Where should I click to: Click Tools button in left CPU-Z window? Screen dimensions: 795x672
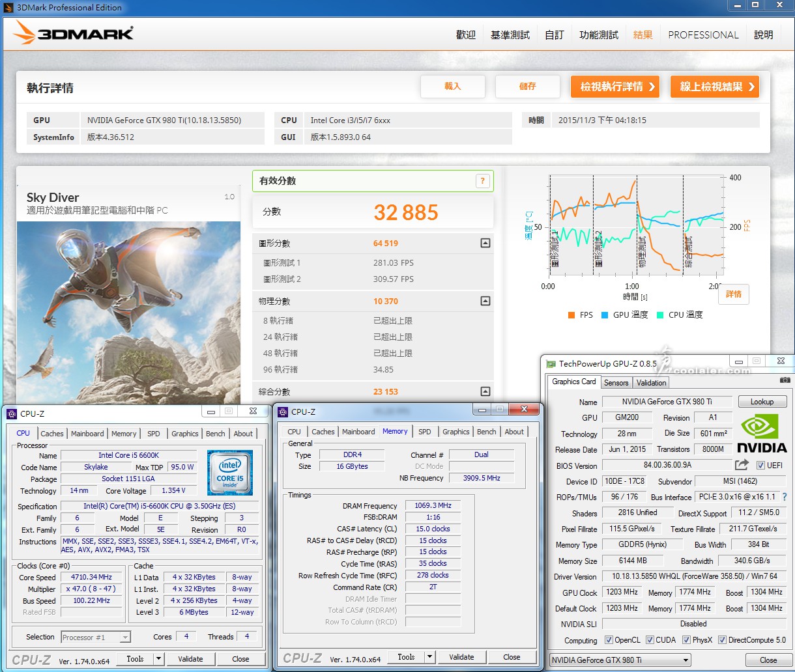(x=135, y=658)
